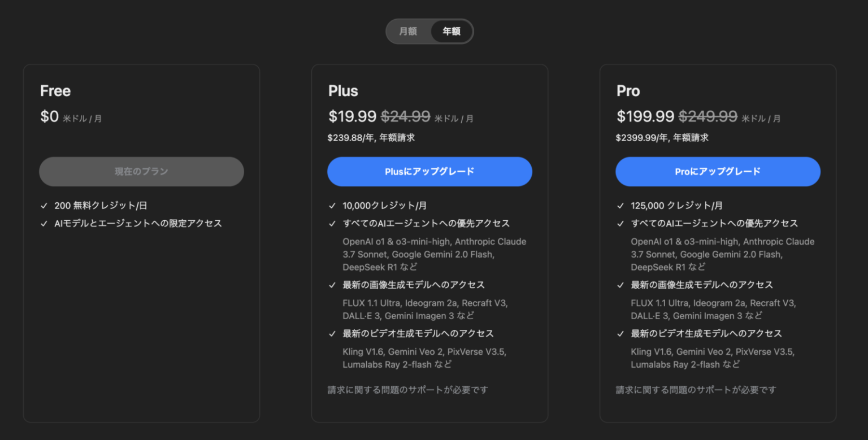
Task: Click Plusにアップグレード
Action: (429, 171)
